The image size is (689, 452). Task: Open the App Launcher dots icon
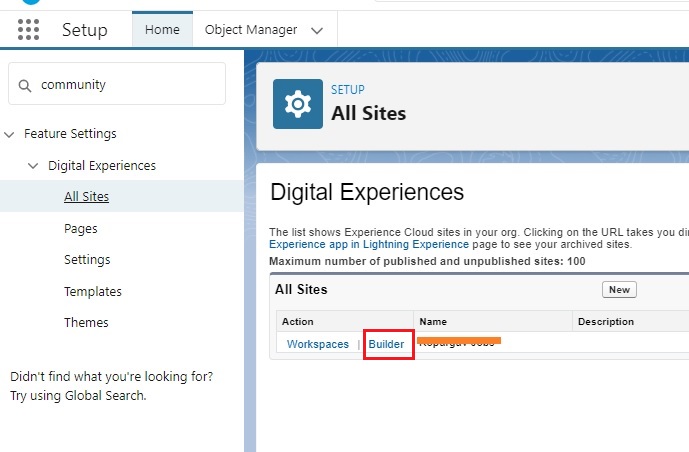point(29,29)
